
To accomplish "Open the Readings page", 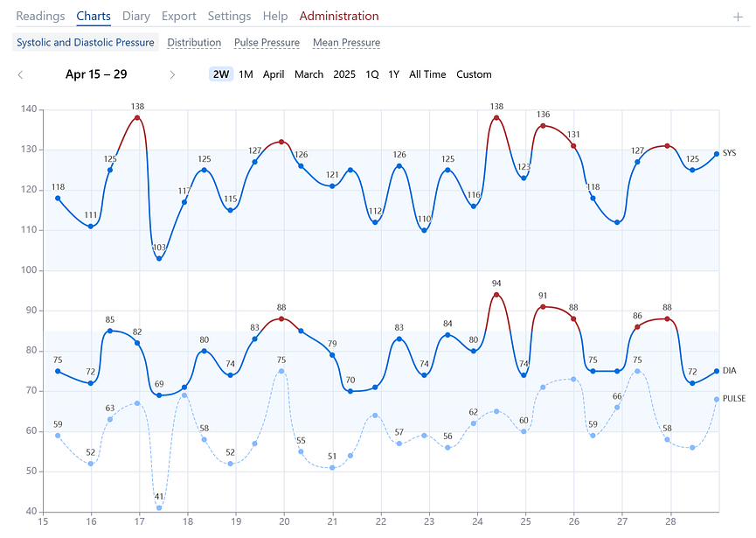I will click(x=40, y=16).
